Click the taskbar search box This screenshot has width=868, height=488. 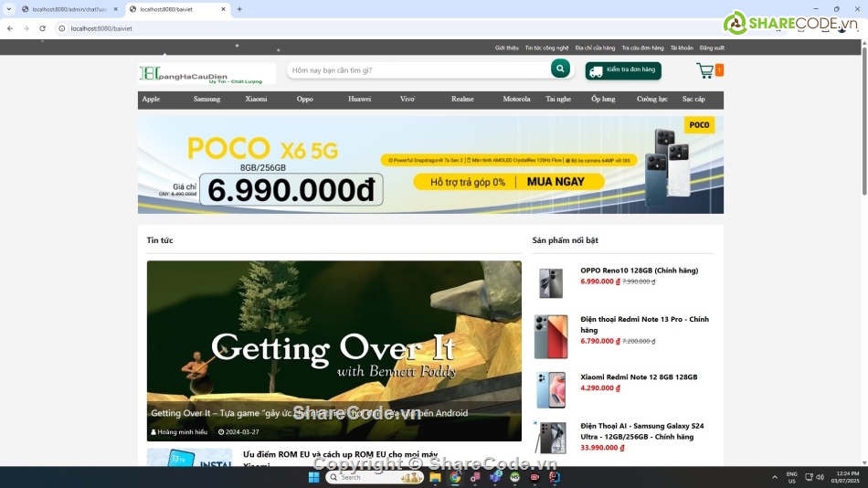[375, 477]
